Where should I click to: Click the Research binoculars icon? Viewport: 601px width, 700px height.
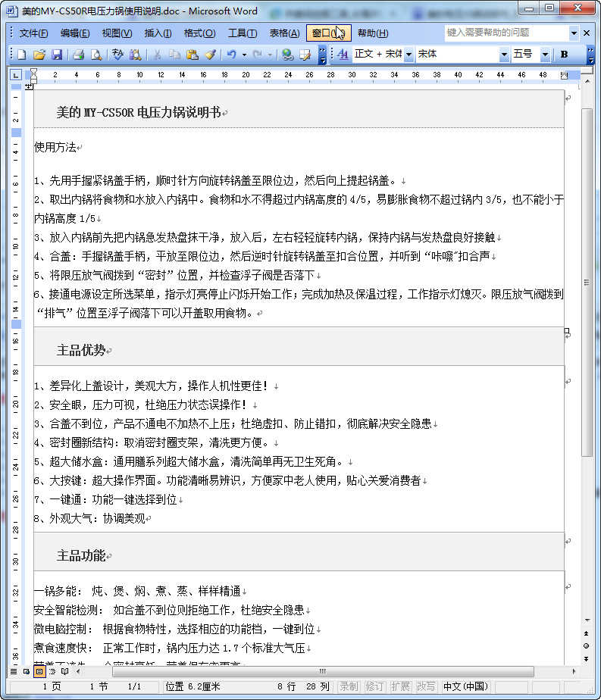click(x=136, y=55)
